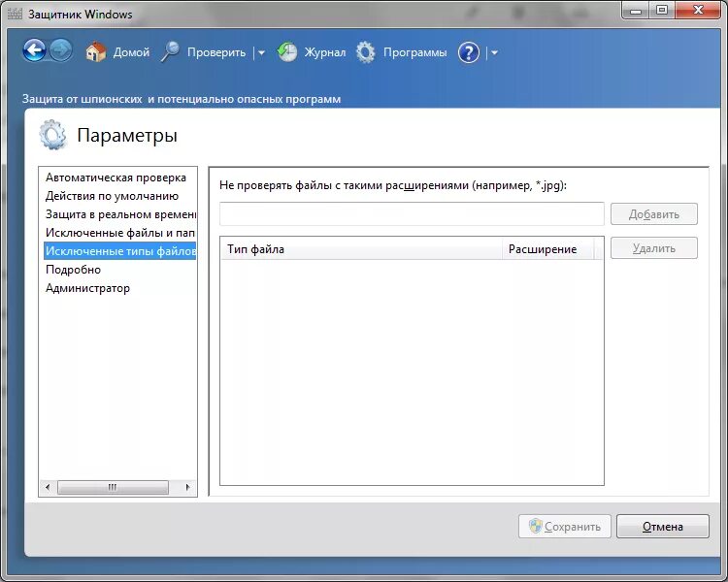This screenshot has width=728, height=582.
Task: Open help with the question mark icon
Action: coord(469,52)
